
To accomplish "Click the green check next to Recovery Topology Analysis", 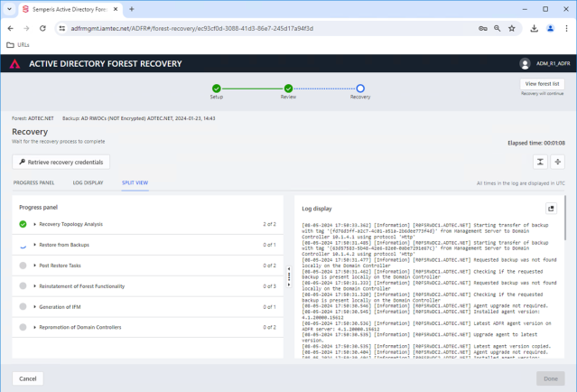I will tap(23, 224).
